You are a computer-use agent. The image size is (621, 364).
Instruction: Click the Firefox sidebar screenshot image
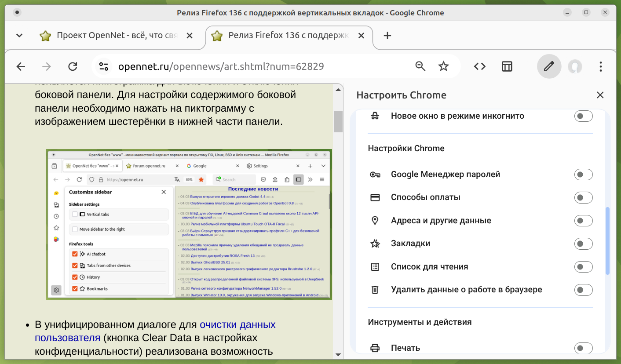(x=189, y=224)
